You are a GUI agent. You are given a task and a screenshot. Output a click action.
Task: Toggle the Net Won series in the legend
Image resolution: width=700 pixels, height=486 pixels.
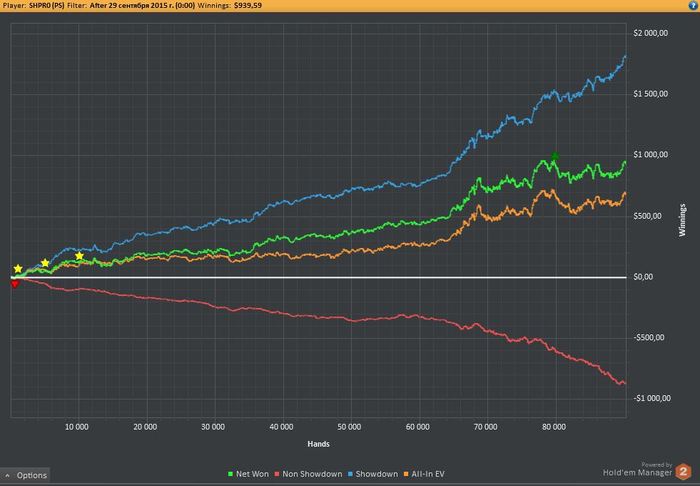[x=249, y=474]
